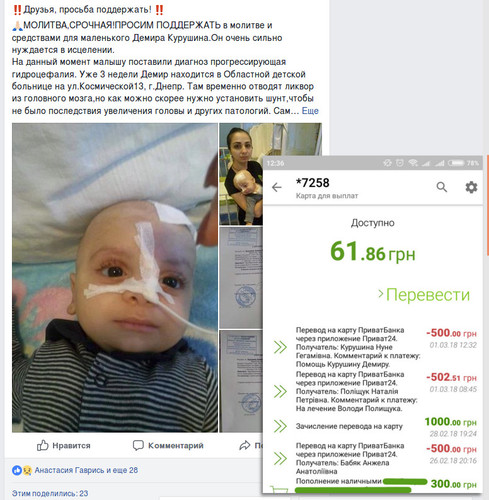Open the 1000.00 грн incoming transfer entry

[375, 426]
